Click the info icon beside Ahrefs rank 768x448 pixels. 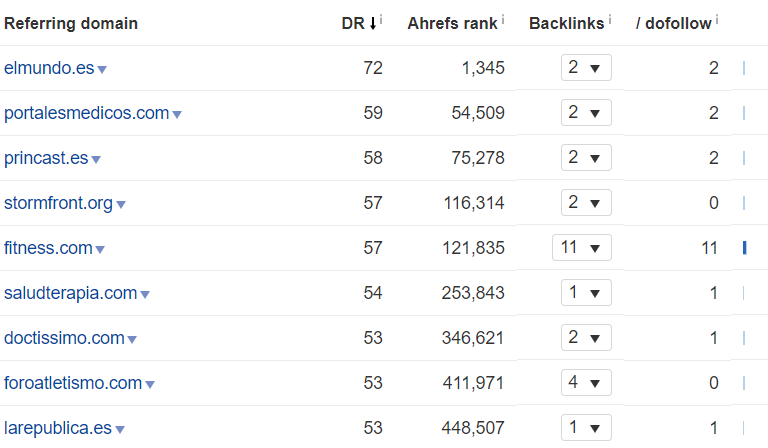(x=503, y=19)
